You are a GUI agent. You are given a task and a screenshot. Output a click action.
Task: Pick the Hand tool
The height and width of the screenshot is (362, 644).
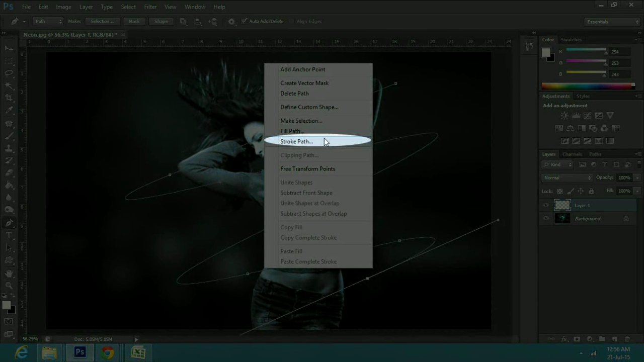pyautogui.click(x=9, y=274)
